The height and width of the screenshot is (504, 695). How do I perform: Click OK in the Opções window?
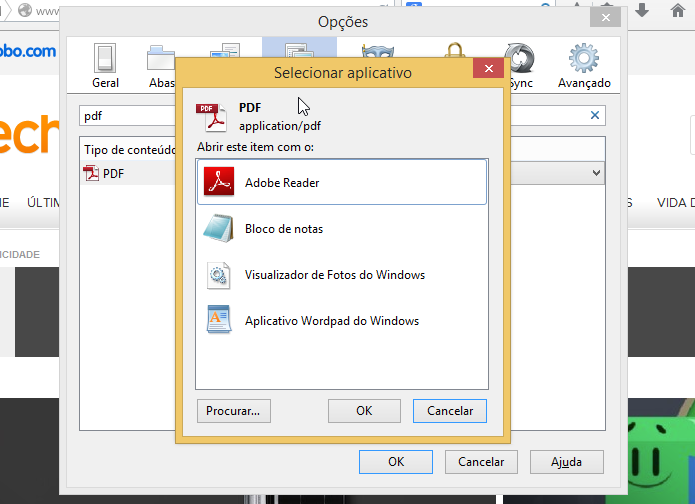[396, 462]
